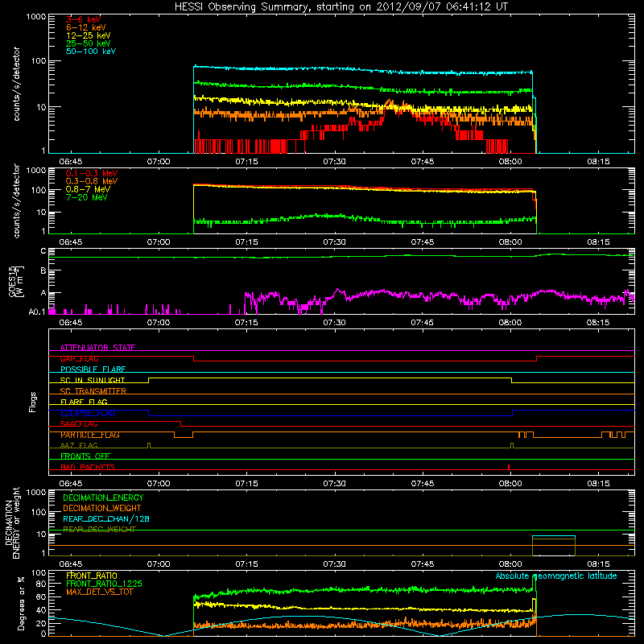Screen dimensions: 644x644
Task: Click the Flags axis title
Action: click(33, 402)
